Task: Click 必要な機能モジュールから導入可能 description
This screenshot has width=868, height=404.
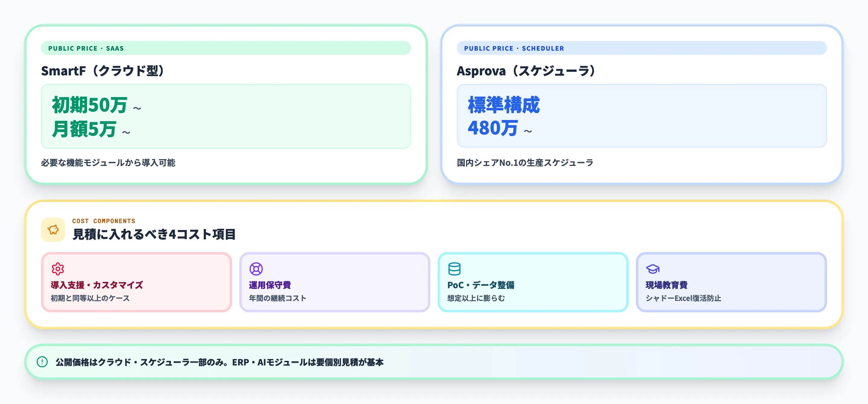Action: pyautogui.click(x=108, y=163)
